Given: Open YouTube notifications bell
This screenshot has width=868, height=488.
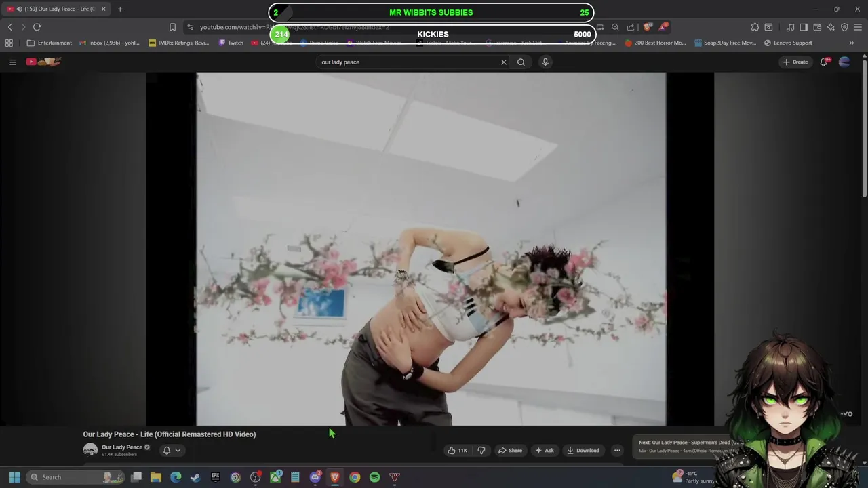Looking at the screenshot, I should coord(824,62).
